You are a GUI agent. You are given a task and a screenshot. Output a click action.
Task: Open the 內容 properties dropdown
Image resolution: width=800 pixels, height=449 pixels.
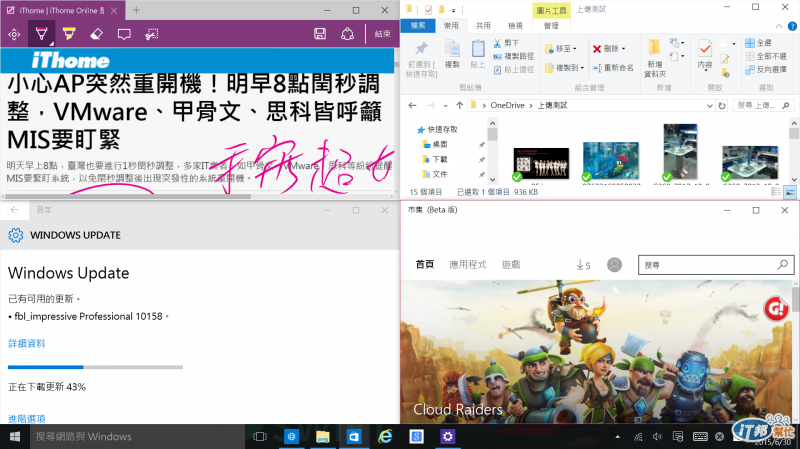pos(705,55)
